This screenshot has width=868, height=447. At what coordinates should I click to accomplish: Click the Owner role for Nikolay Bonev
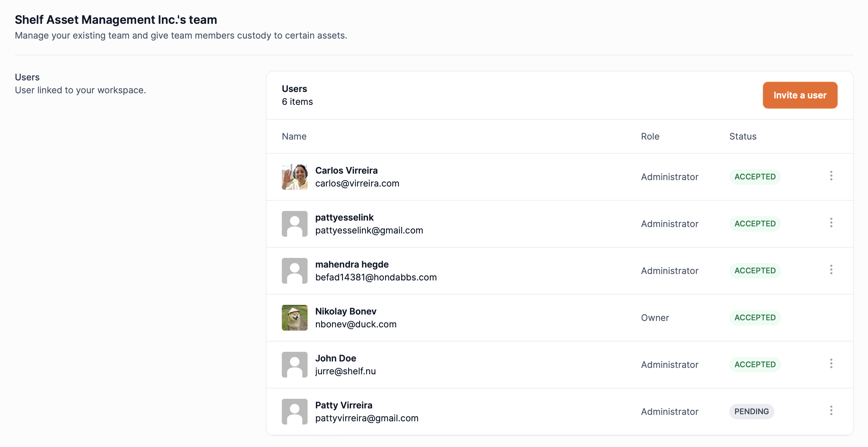[x=655, y=318]
